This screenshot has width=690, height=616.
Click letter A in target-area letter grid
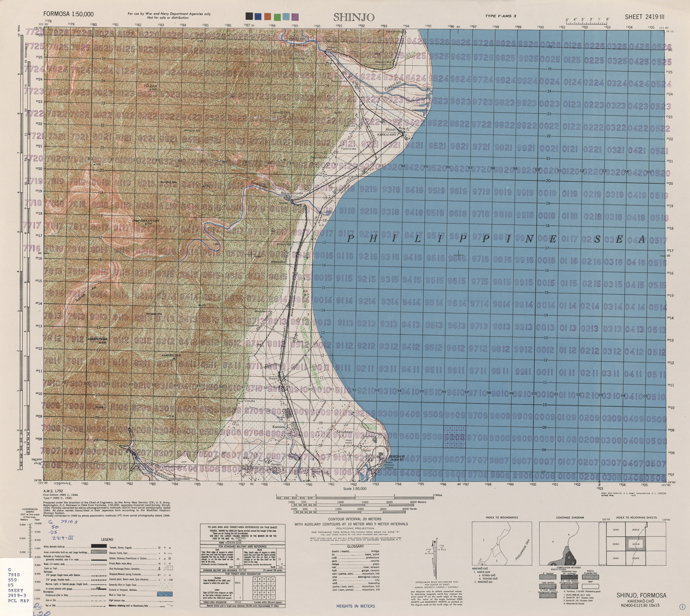coord(255,579)
